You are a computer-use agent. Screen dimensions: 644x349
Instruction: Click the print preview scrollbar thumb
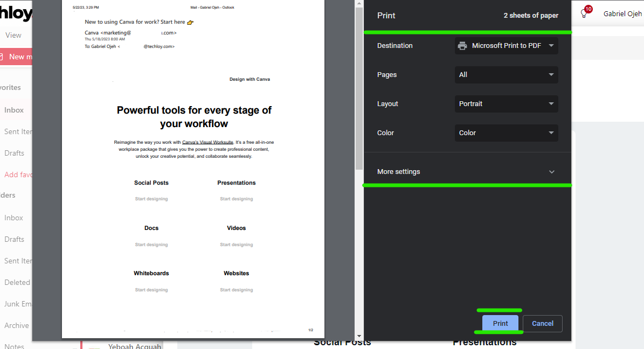coord(359,88)
